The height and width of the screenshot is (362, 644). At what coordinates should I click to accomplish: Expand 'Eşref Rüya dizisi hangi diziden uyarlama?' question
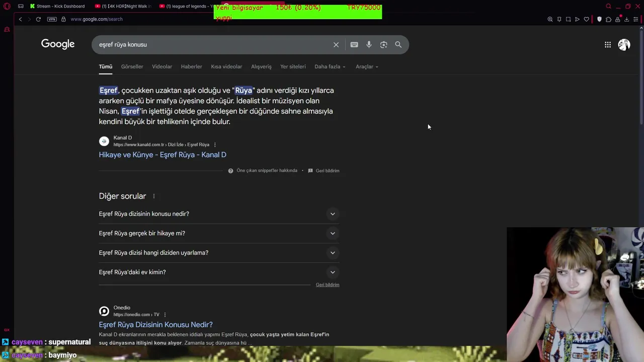tap(219, 252)
